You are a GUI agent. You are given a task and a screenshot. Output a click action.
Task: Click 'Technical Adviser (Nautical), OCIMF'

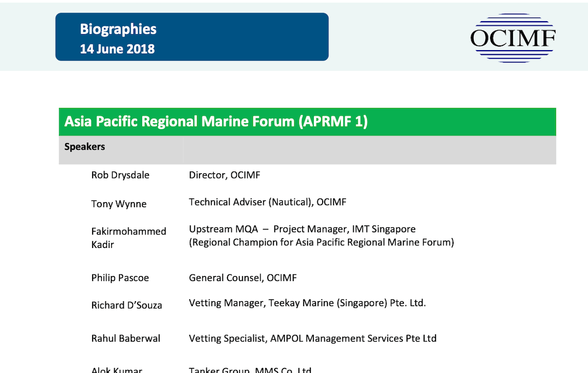pos(267,202)
